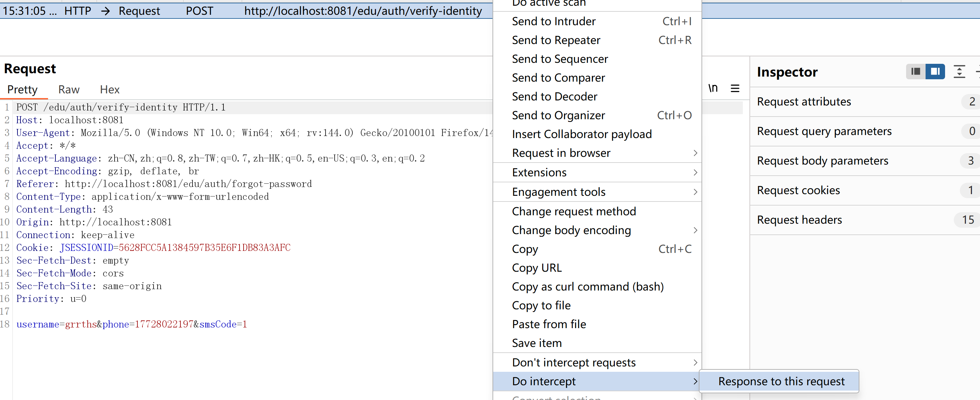Viewport: 980px width, 400px height.
Task: Open the message editor hamburger menu
Action: point(735,89)
